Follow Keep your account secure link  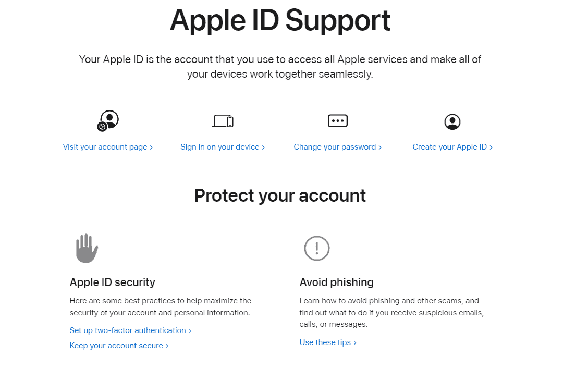point(119,346)
